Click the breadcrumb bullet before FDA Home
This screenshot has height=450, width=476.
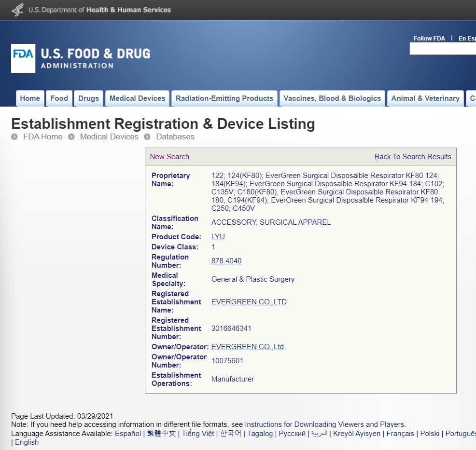coord(14,137)
